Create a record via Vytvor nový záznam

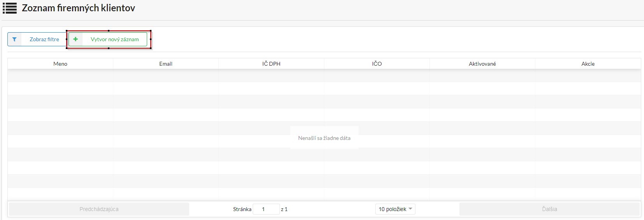coord(114,39)
